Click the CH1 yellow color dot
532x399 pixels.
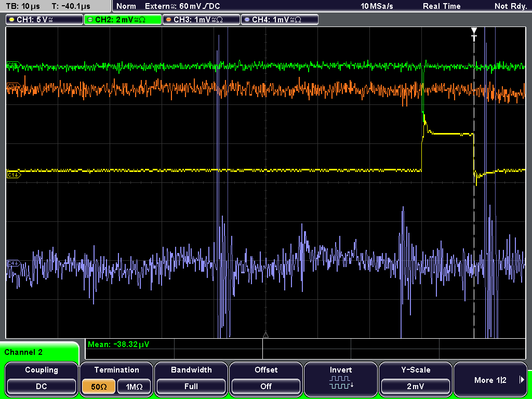point(12,20)
